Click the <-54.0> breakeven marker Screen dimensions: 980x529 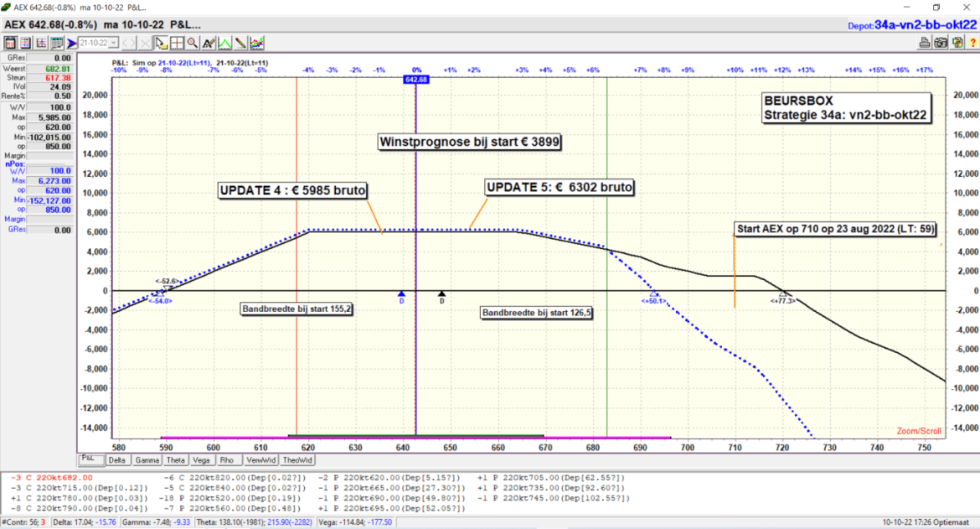[160, 301]
